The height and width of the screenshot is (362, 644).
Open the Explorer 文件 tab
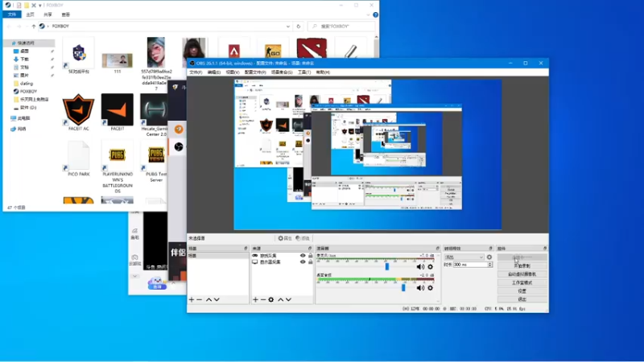(12, 14)
